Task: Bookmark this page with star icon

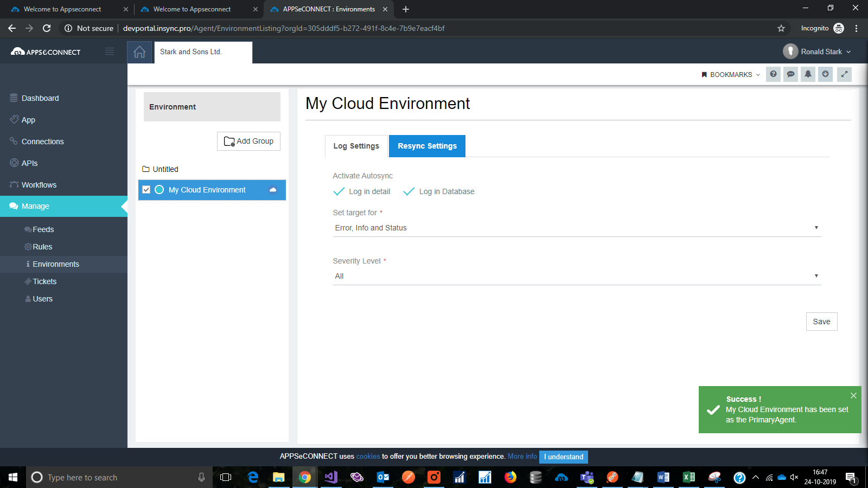Action: coord(781,28)
